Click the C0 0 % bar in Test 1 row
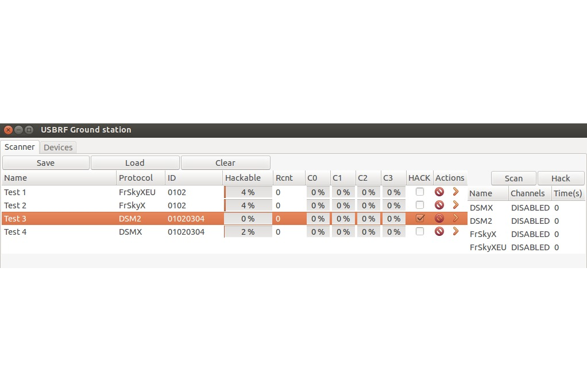 (318, 192)
